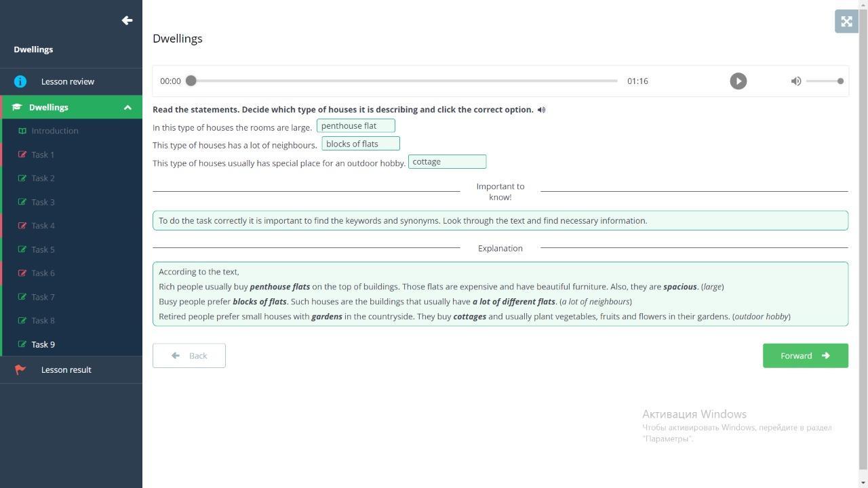Viewport: 868px width, 488px height.
Task: Toggle fullscreen with the expand icon
Action: [x=846, y=22]
